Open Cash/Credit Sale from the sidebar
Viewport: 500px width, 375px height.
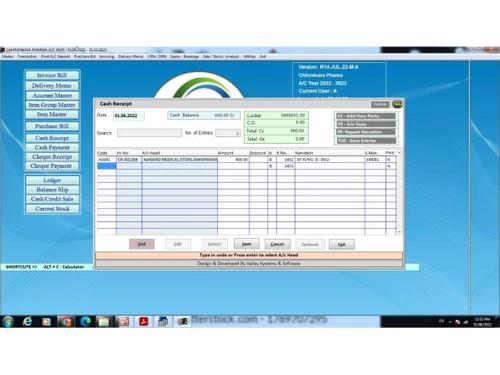coord(52,199)
